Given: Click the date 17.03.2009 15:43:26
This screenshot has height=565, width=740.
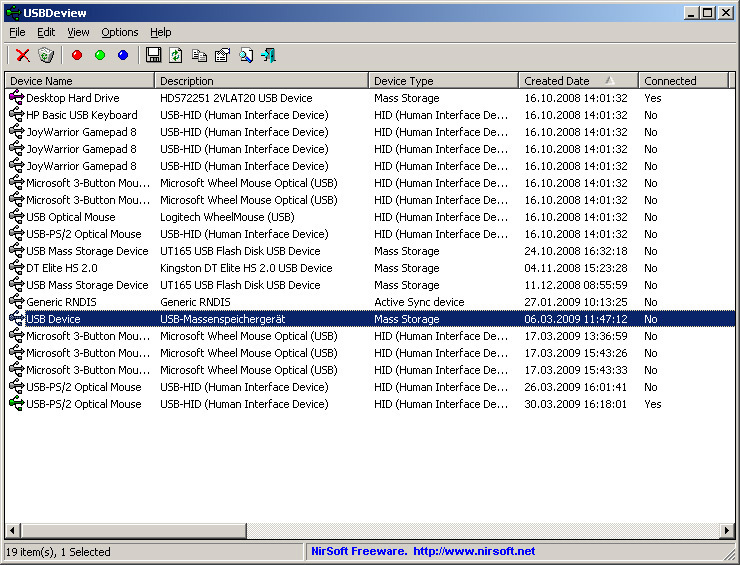Looking at the screenshot, I should click(x=576, y=353).
